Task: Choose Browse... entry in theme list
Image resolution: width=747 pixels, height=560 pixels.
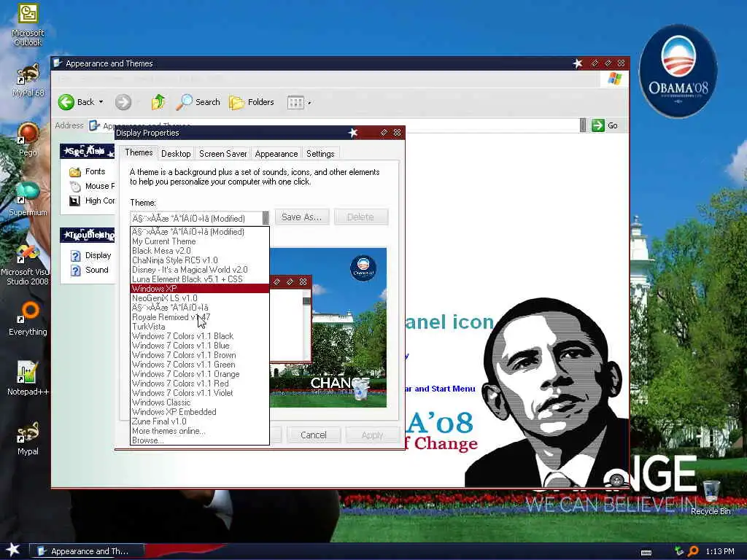Action: tap(200, 440)
